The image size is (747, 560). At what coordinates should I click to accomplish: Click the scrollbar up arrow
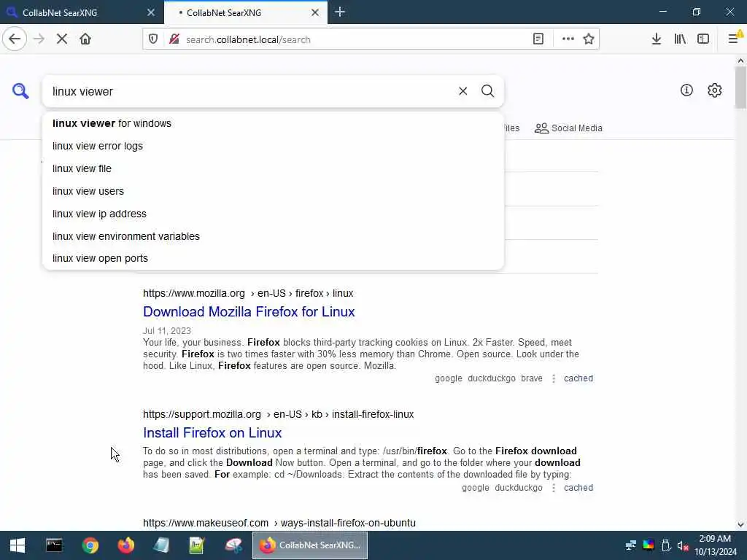pos(740,61)
